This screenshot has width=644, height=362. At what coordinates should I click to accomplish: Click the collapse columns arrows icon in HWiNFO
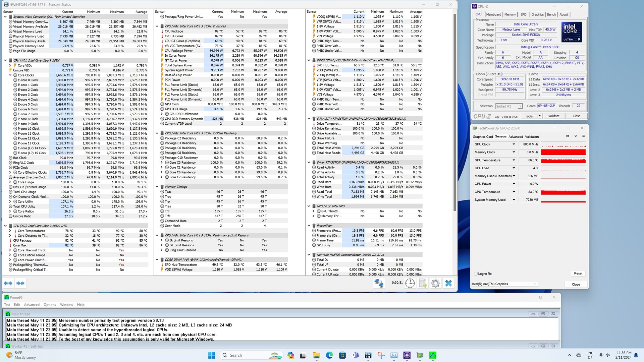[20, 283]
